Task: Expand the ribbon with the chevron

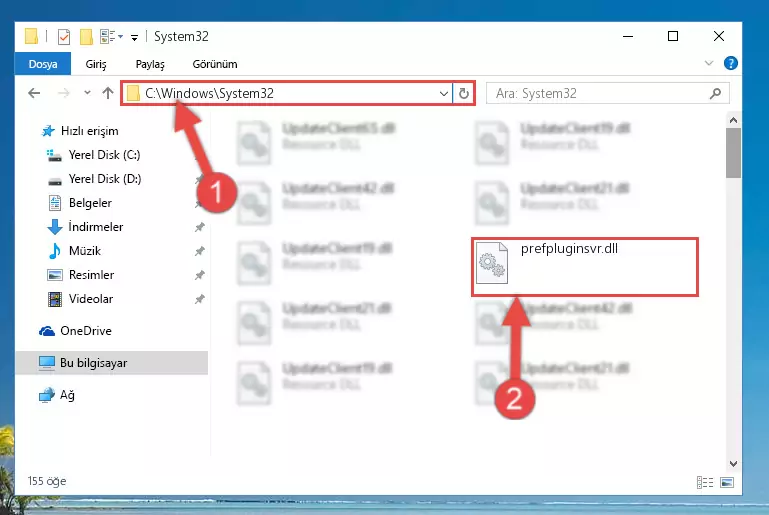Action: (x=709, y=63)
